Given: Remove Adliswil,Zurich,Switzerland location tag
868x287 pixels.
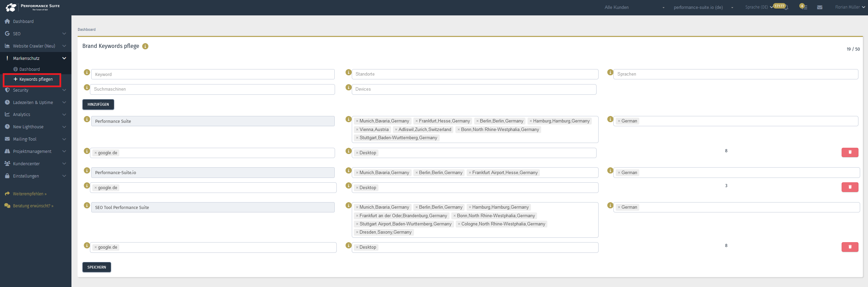Looking at the screenshot, I should pyautogui.click(x=396, y=130).
